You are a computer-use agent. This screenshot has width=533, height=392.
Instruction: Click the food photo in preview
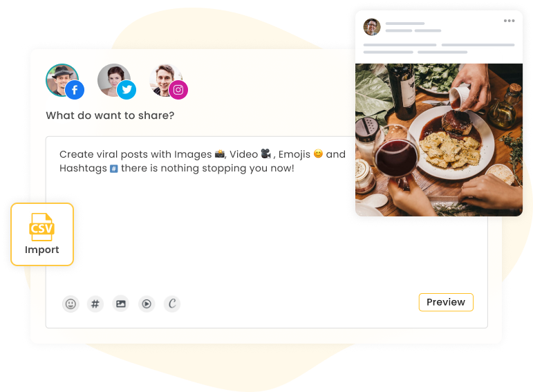tap(439, 140)
